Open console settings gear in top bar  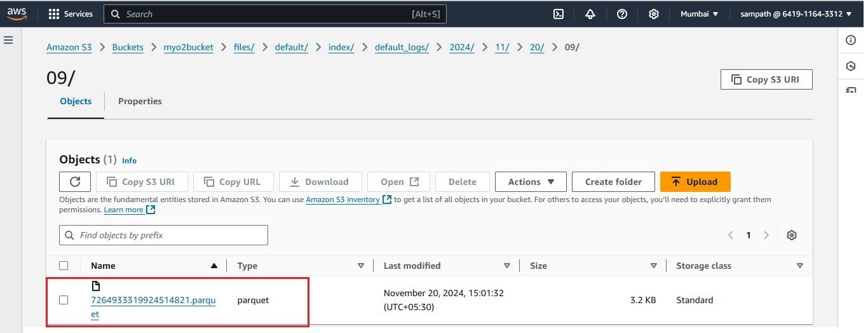[653, 14]
